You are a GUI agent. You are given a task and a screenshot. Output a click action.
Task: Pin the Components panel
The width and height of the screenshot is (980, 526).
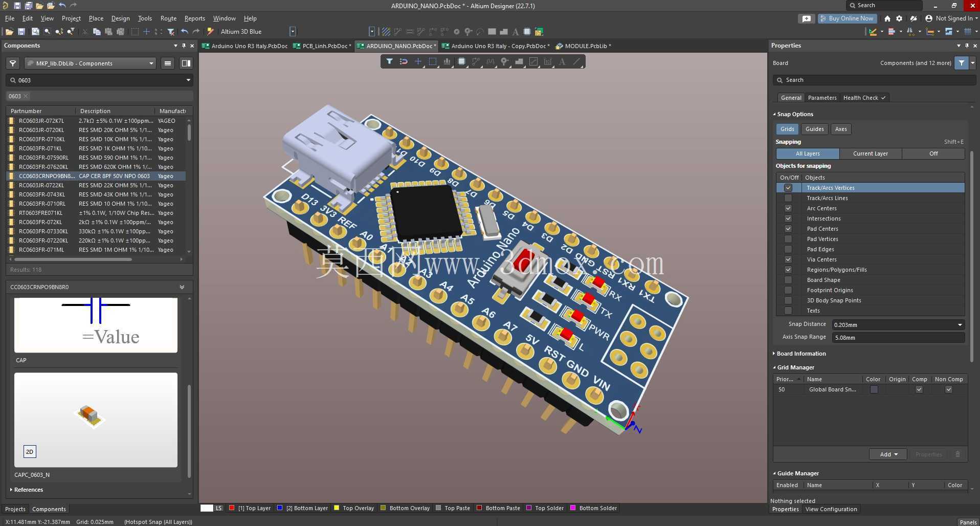[184, 46]
